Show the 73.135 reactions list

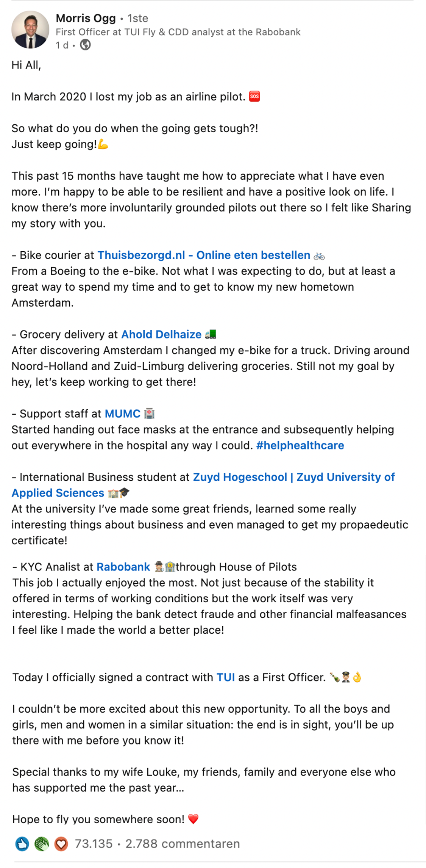point(94,844)
